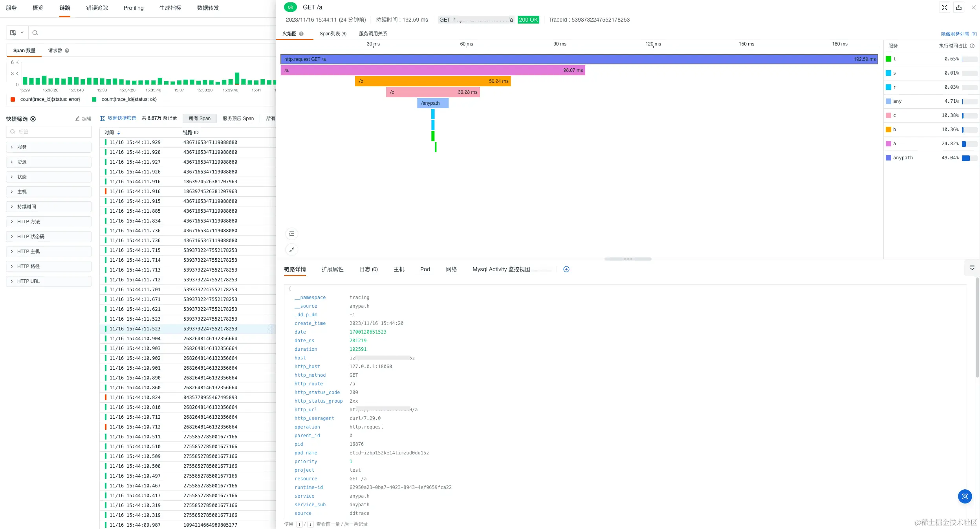The image size is (980, 529).
Task: Select the 服务顶层 Span button
Action: click(x=238, y=119)
